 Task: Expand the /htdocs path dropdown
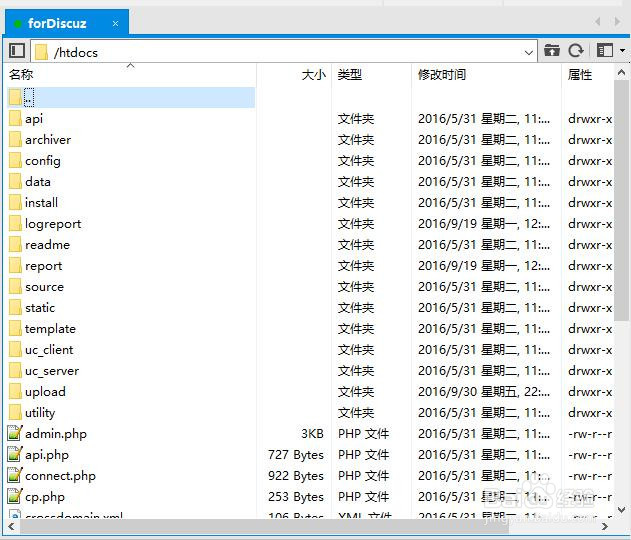point(529,52)
